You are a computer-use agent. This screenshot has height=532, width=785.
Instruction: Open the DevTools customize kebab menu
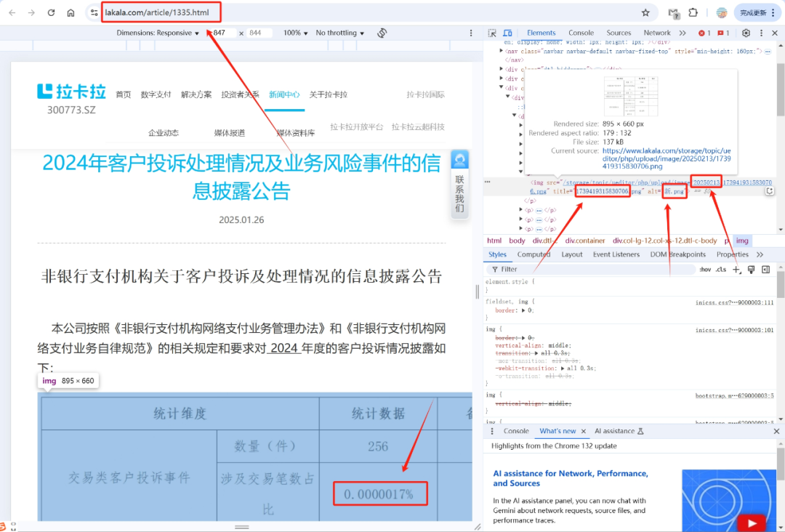[762, 33]
